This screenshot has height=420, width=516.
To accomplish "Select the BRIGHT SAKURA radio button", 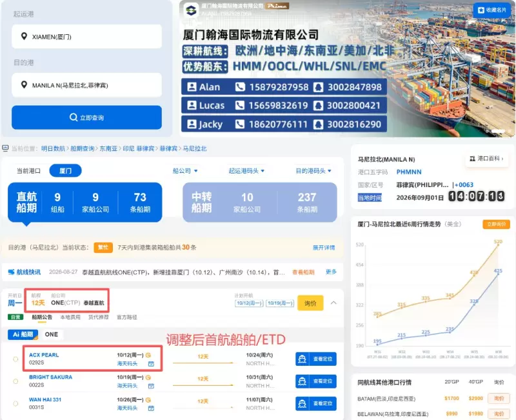I will (15, 381).
